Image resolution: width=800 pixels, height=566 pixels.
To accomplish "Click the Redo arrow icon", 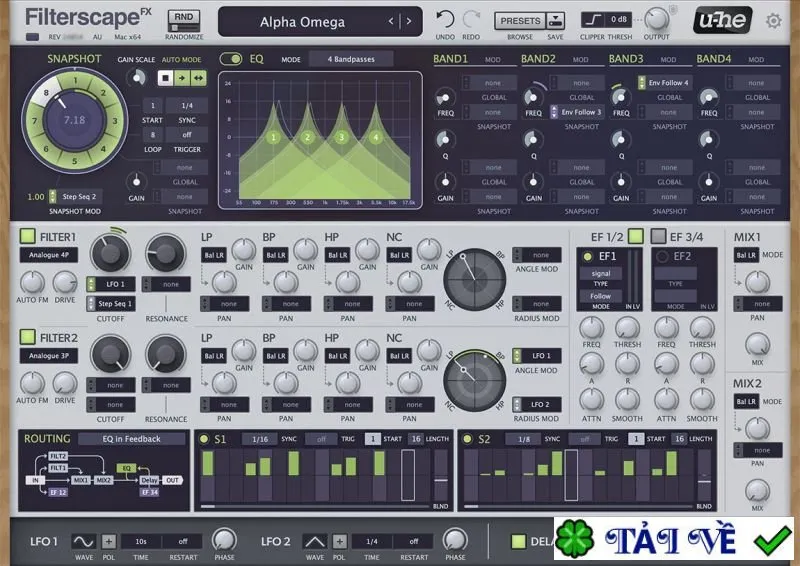I will (470, 20).
